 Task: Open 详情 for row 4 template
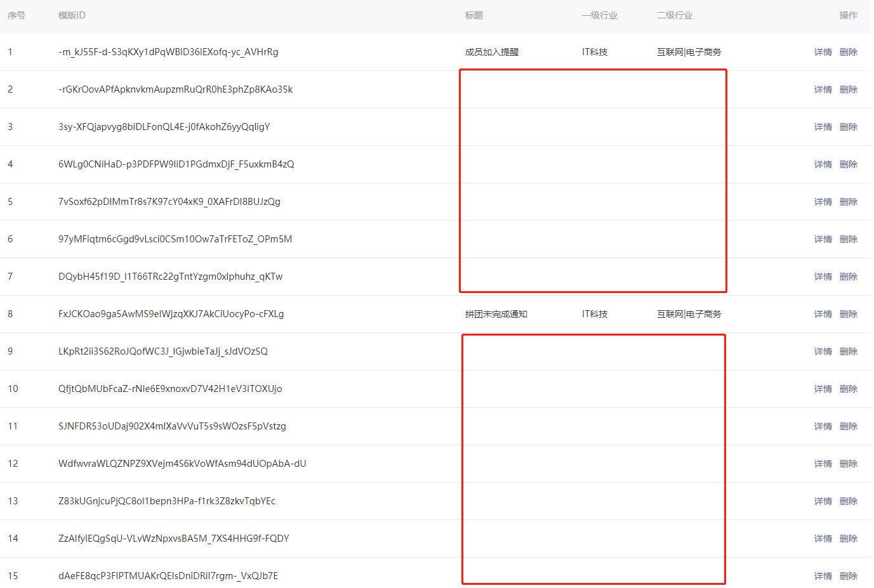pos(823,164)
